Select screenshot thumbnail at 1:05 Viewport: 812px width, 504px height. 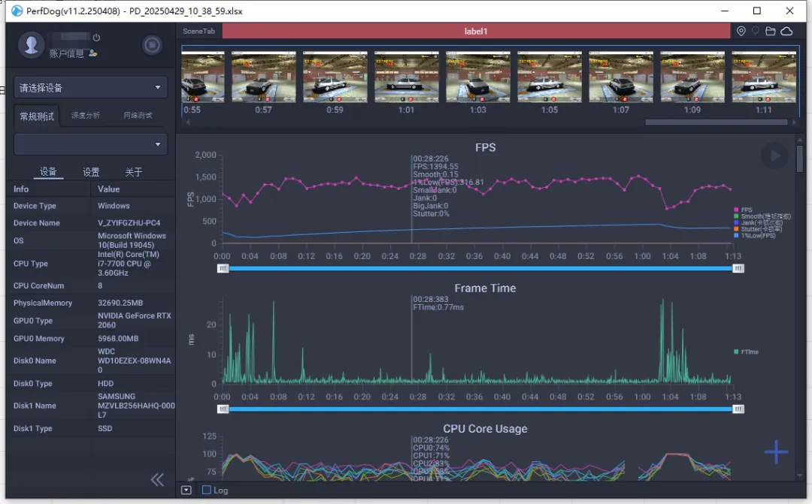click(x=550, y=77)
